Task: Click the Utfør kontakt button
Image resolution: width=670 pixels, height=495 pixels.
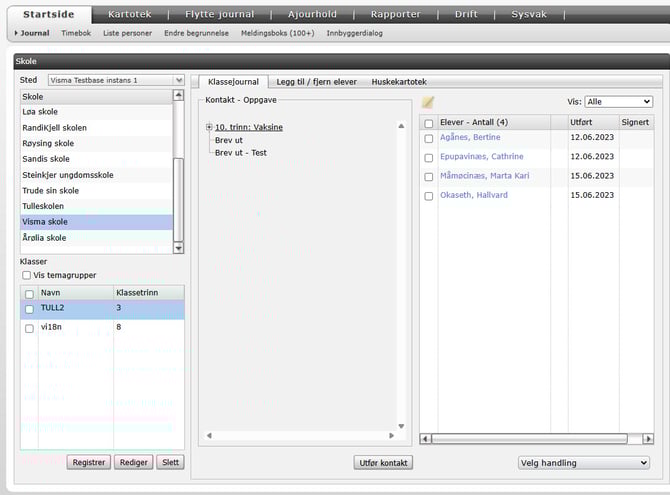Action: tap(384, 463)
